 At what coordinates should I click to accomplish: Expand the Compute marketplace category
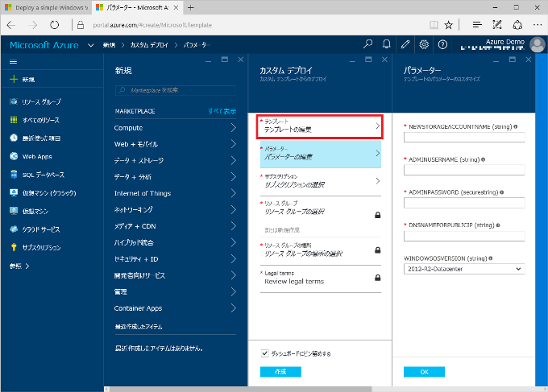click(x=175, y=128)
